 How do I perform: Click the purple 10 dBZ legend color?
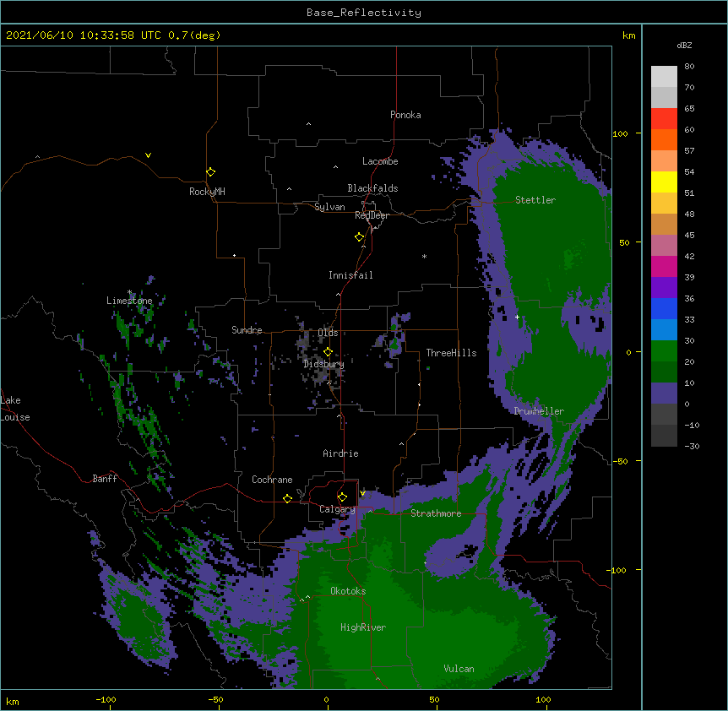pyautogui.click(x=664, y=393)
